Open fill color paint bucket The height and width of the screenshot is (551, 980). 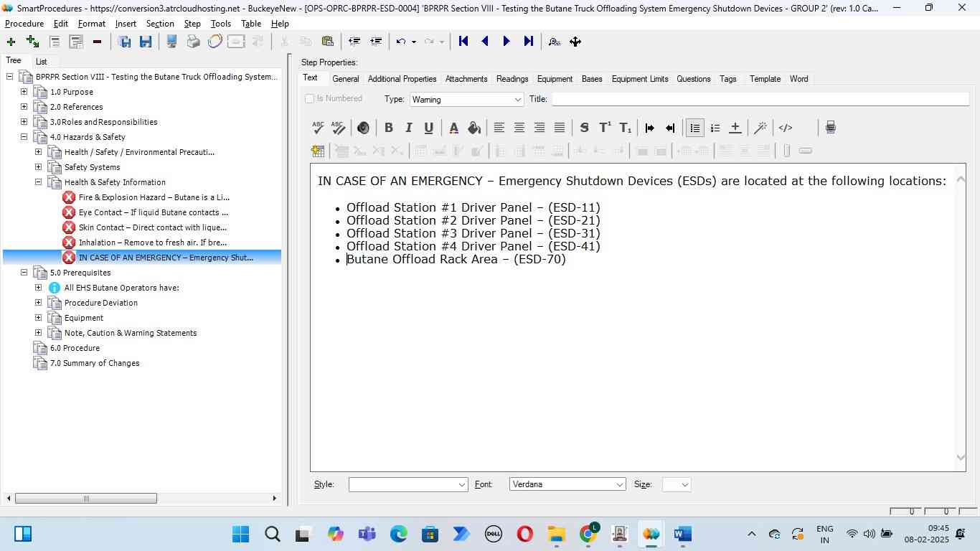[473, 128]
